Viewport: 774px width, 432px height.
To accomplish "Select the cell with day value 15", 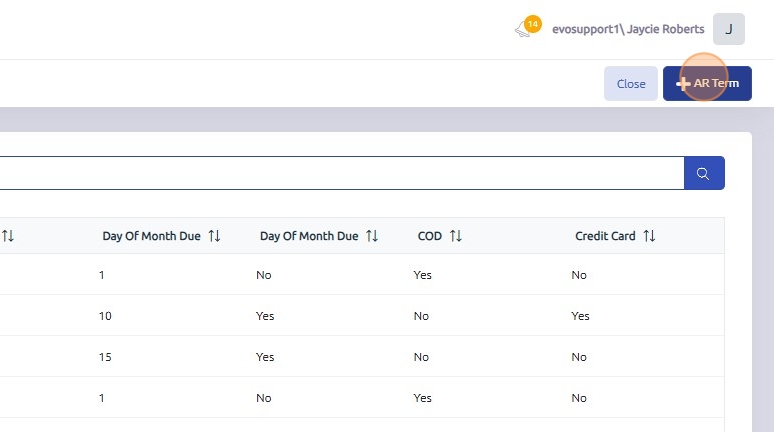I will [104, 357].
